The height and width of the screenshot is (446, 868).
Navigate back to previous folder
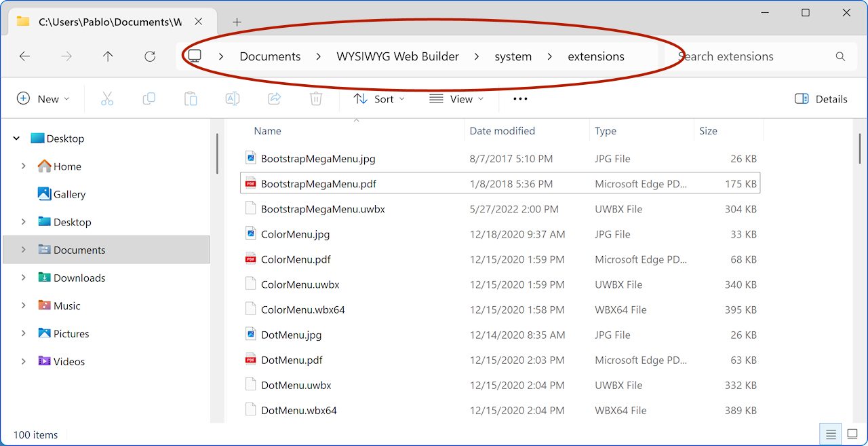click(x=25, y=56)
